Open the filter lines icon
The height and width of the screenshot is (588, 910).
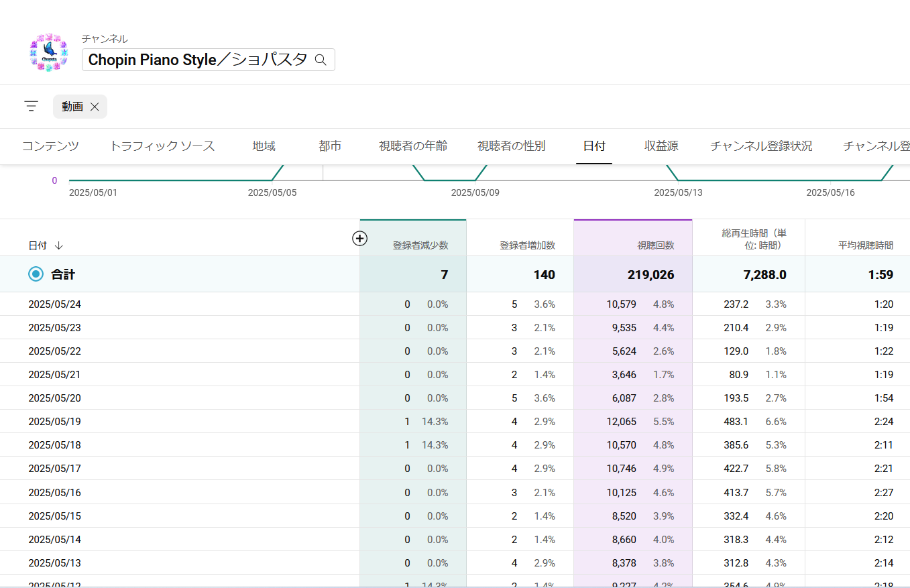pyautogui.click(x=32, y=106)
